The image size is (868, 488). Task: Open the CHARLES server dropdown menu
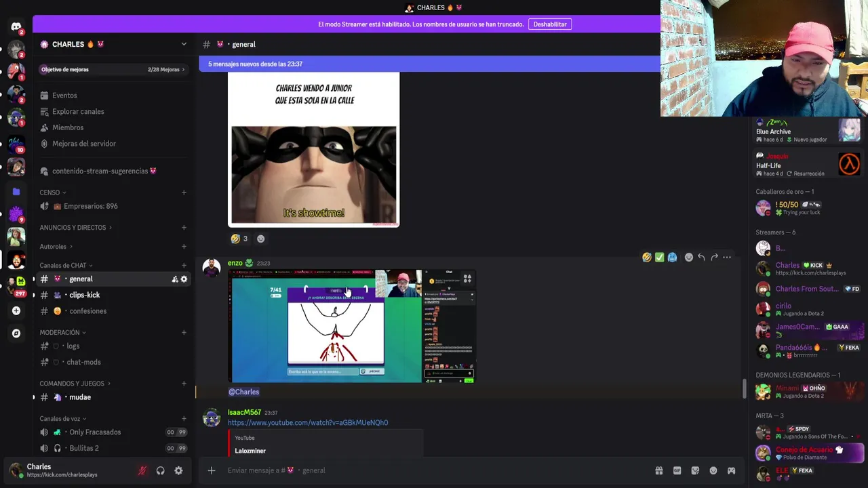pos(113,44)
